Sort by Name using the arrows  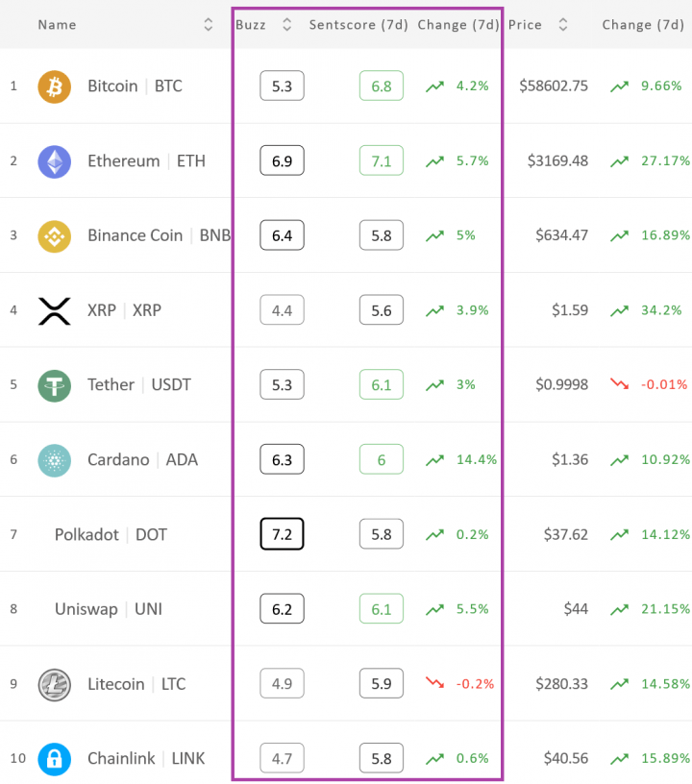pyautogui.click(x=209, y=25)
